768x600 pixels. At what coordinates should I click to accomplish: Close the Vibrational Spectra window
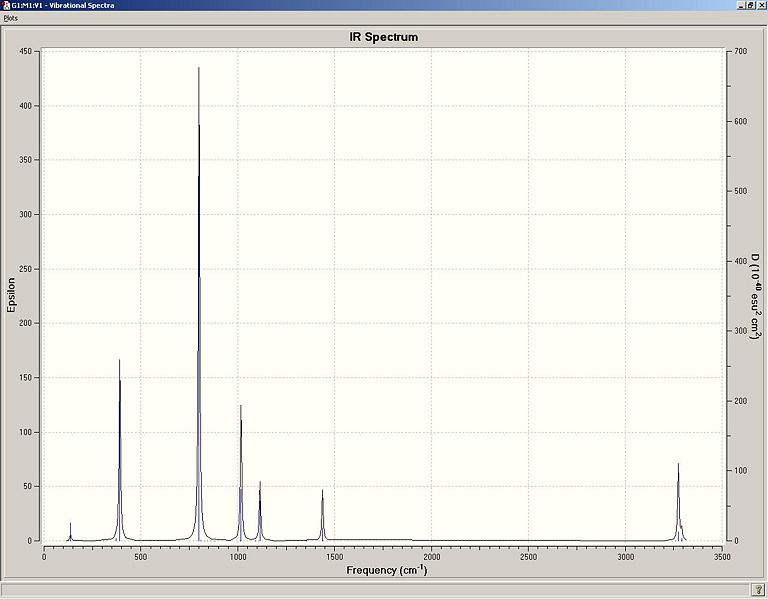tap(761, 5)
